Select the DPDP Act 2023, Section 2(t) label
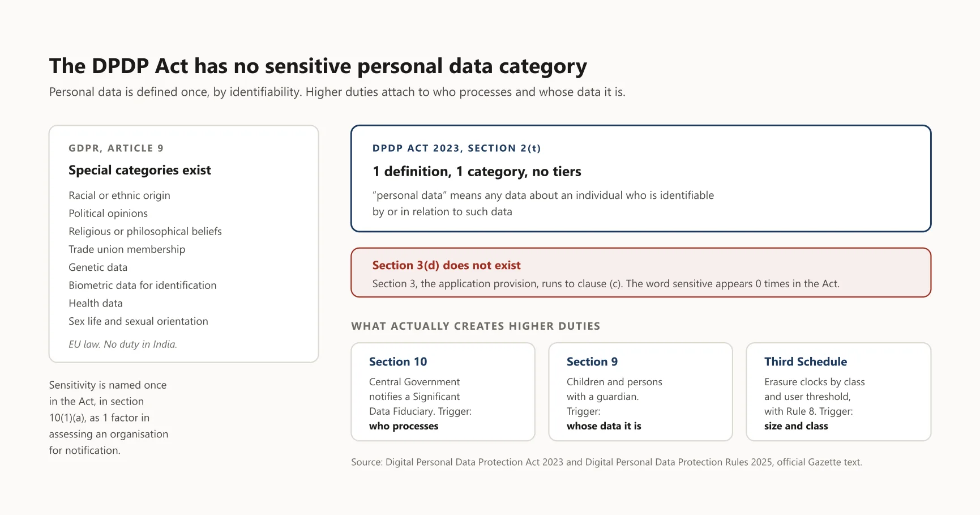This screenshot has height=515, width=980. [x=457, y=148]
